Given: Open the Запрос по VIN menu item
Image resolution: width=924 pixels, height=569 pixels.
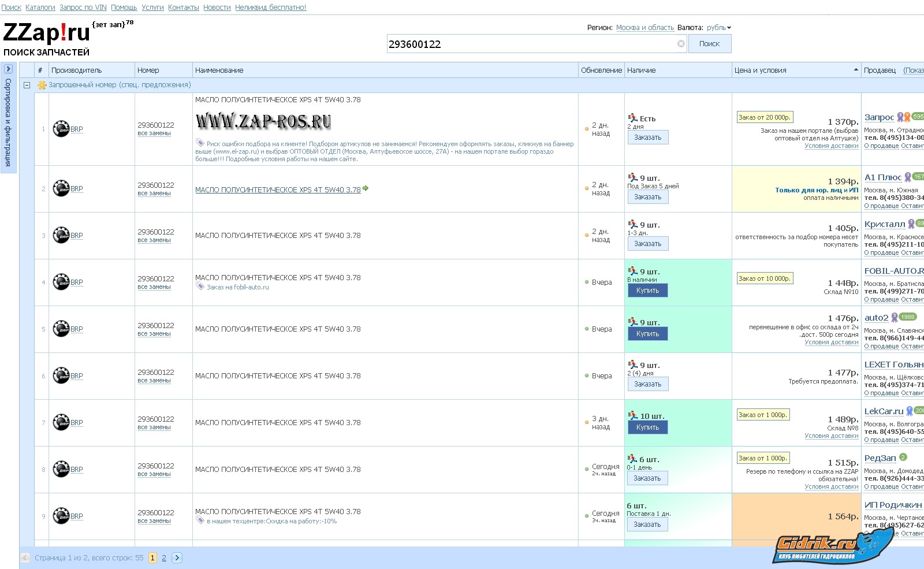Looking at the screenshot, I should tap(83, 8).
